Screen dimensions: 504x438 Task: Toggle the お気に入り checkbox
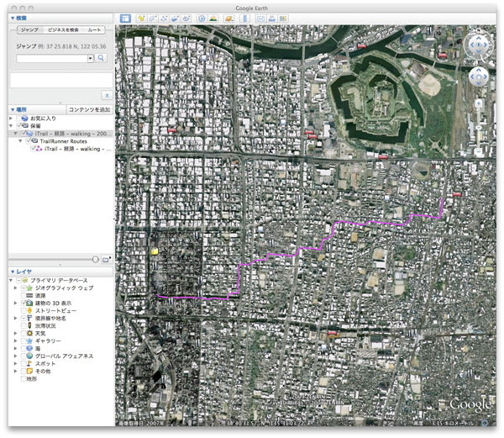click(x=18, y=119)
